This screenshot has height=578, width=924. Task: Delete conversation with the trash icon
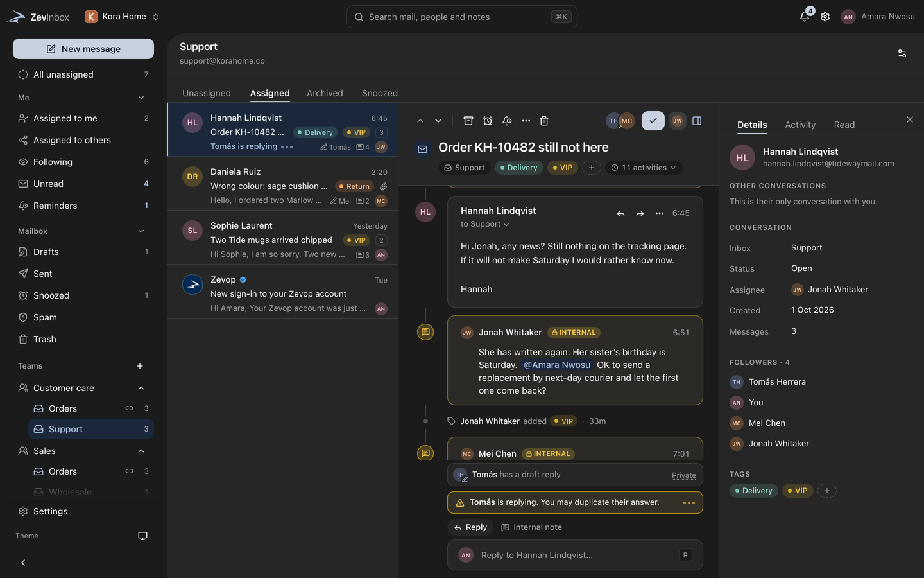click(544, 121)
